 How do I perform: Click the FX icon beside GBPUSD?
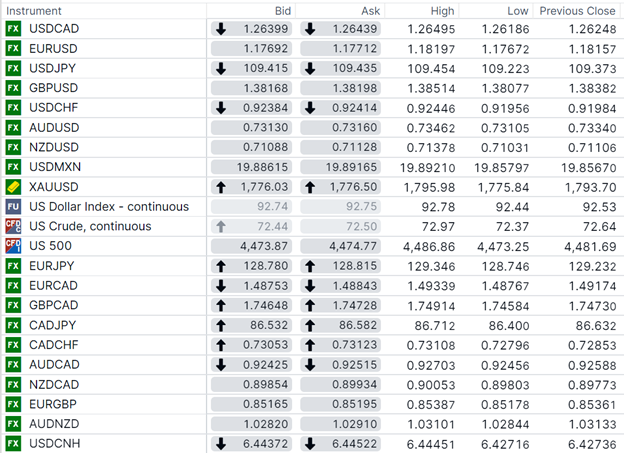click(13, 88)
